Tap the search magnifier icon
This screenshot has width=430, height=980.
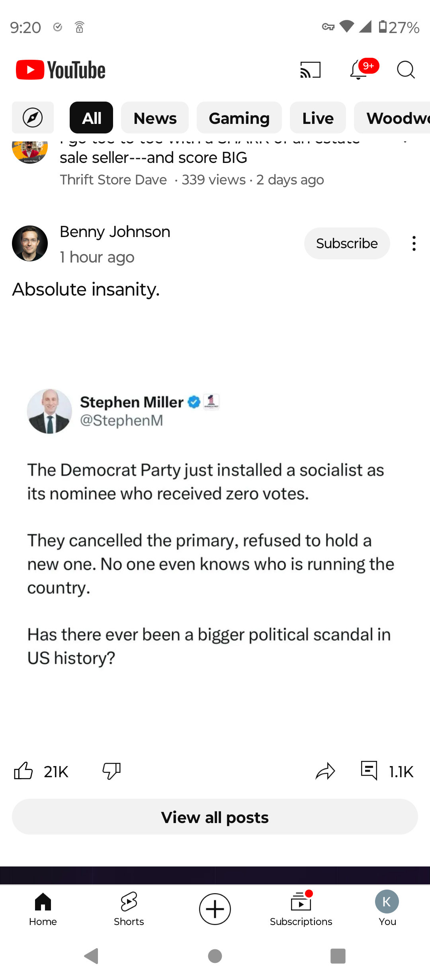(x=406, y=70)
